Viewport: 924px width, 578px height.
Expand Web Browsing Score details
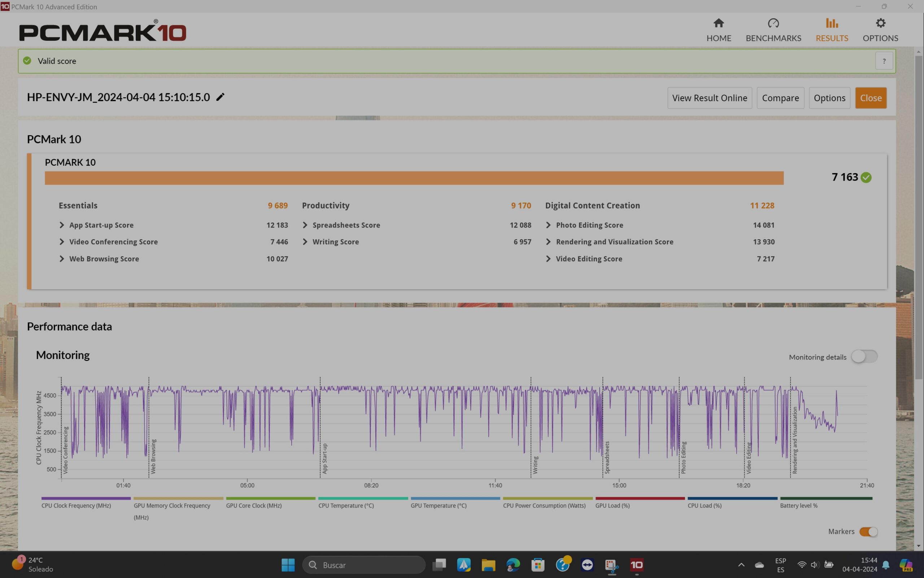[61, 259]
